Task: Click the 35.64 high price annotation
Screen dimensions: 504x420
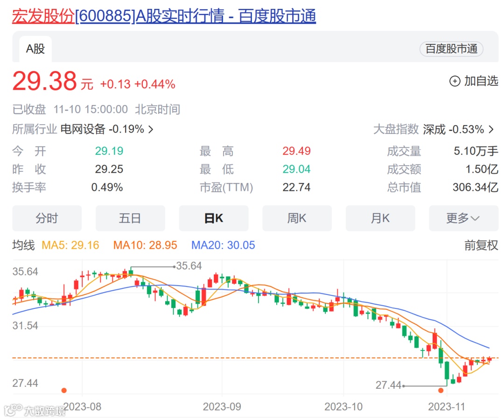Action: tap(189, 266)
